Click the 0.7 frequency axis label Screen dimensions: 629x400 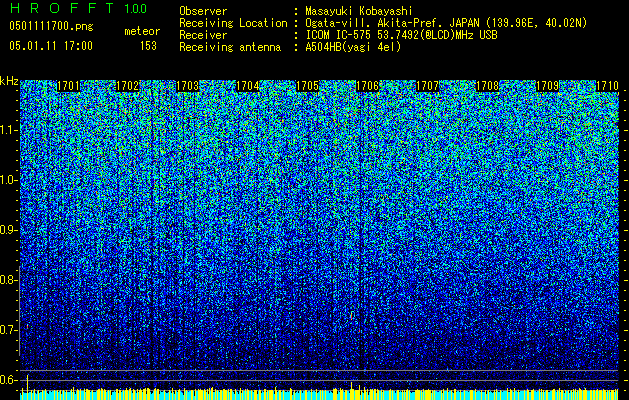7,330
